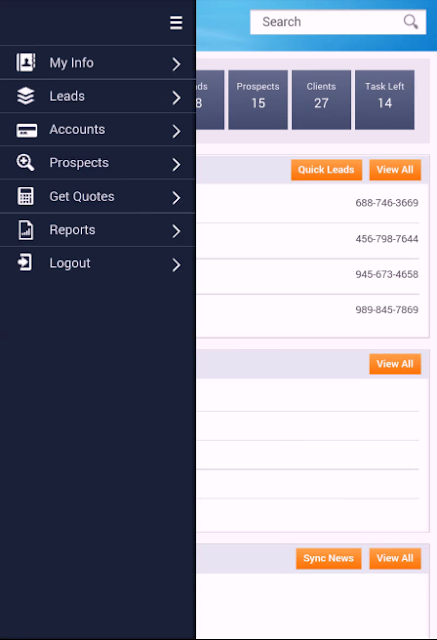Click the Quick Leads button
Viewport: 437px width, 640px height.
pos(326,170)
